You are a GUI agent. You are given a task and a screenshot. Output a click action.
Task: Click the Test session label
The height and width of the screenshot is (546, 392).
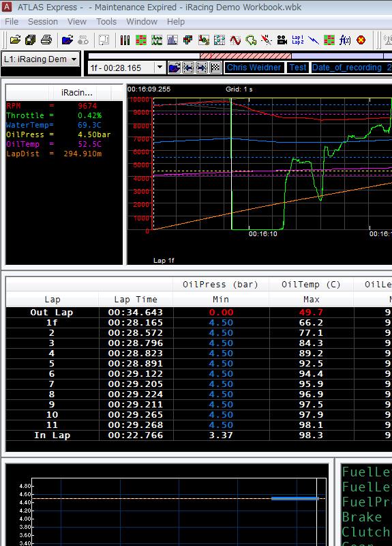click(x=298, y=68)
